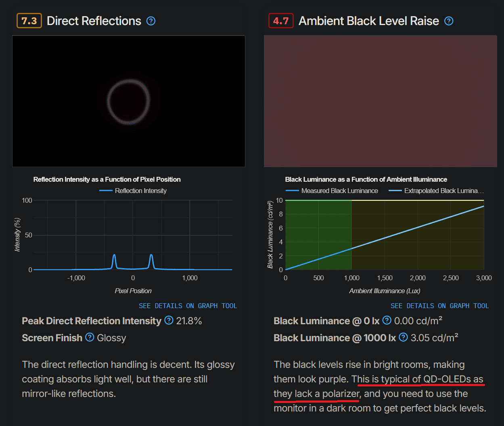Toggle Measured Black Luminance legend series

point(332,191)
